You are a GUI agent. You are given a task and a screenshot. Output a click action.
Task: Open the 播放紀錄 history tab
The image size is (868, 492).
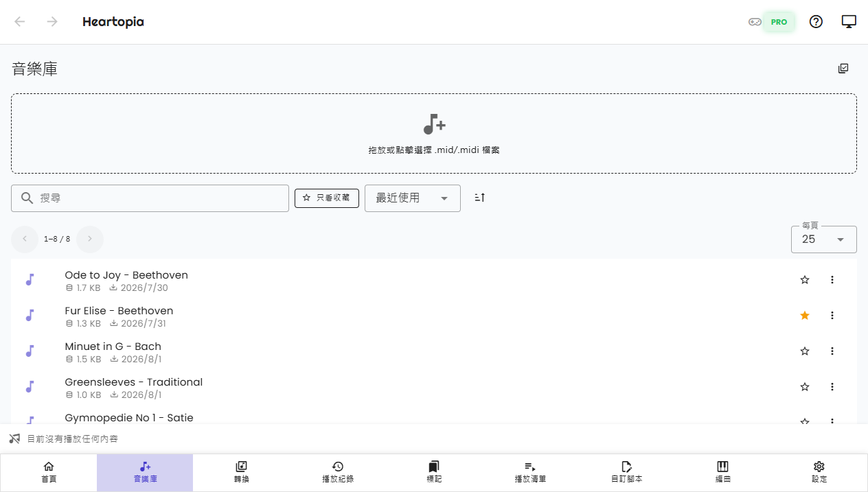tap(338, 472)
